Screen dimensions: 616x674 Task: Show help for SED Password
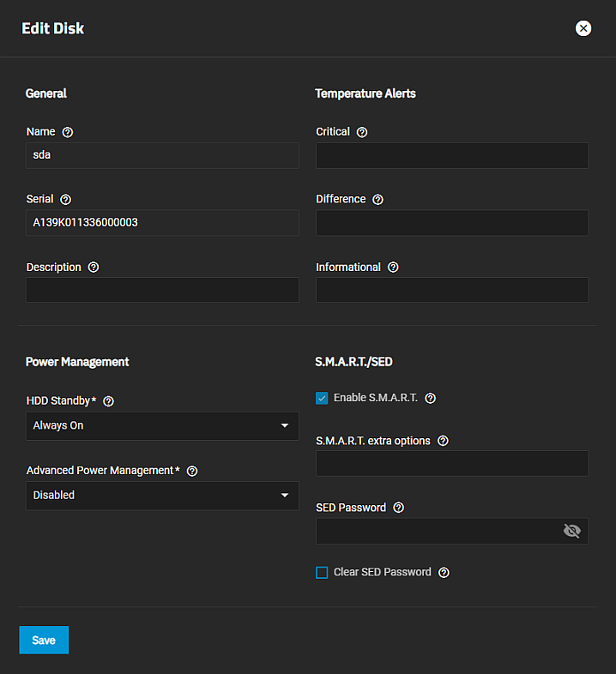click(398, 508)
